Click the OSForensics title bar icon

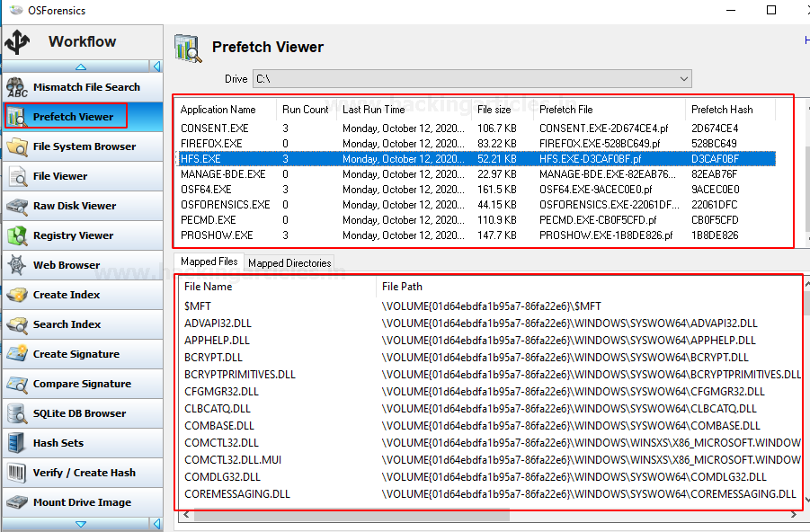(16, 10)
